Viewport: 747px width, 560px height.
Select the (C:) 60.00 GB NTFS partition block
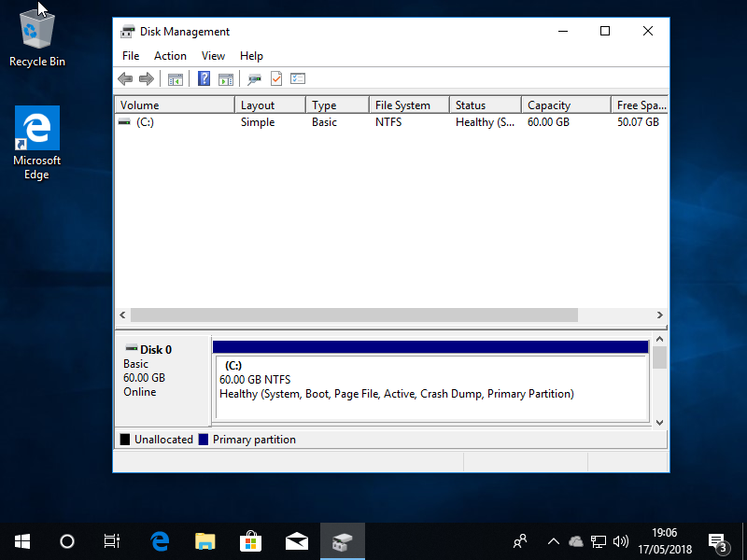click(430, 381)
